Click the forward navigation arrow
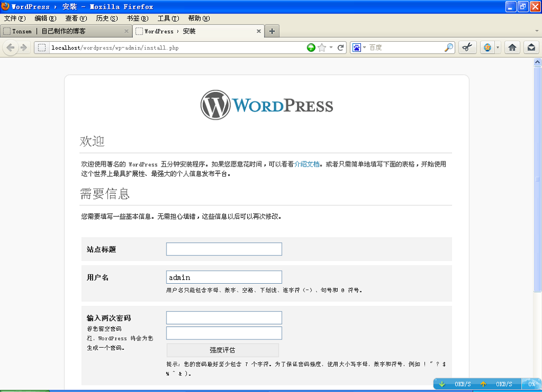Viewport: 542px width, 392px height. click(x=23, y=48)
